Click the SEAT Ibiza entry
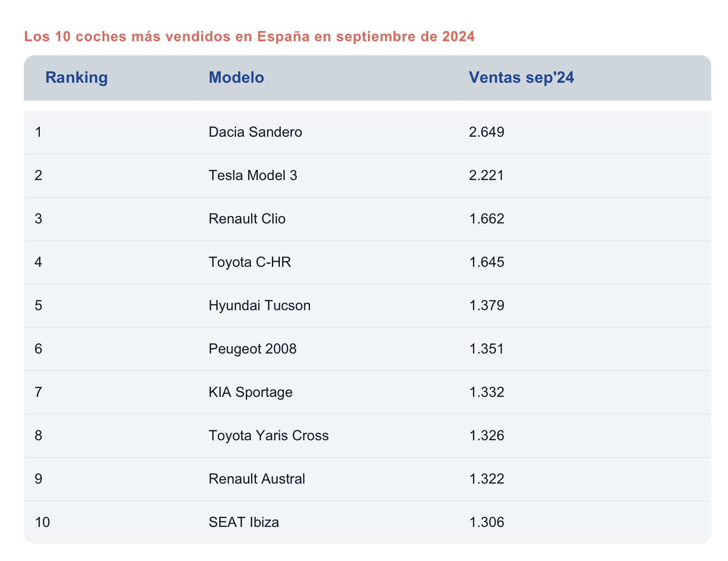Image resolution: width=728 pixels, height=561 pixels. click(x=244, y=523)
